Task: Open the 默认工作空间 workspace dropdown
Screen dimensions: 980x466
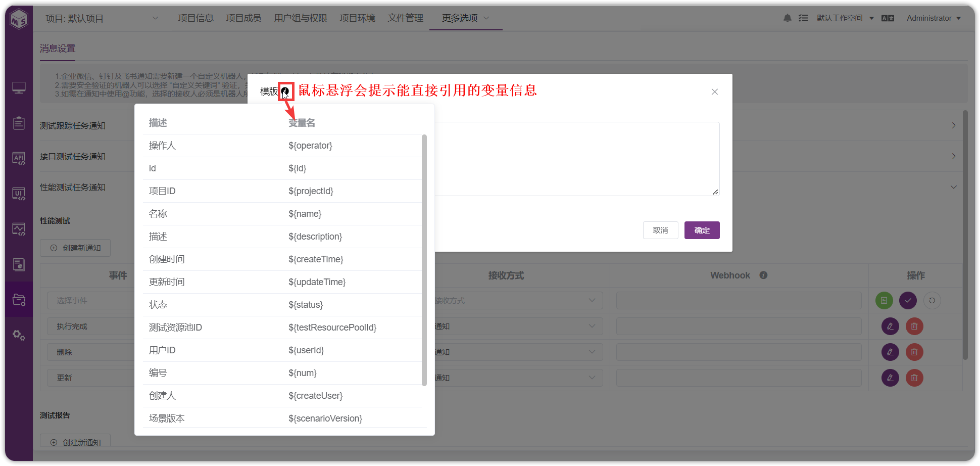Action: [845, 18]
